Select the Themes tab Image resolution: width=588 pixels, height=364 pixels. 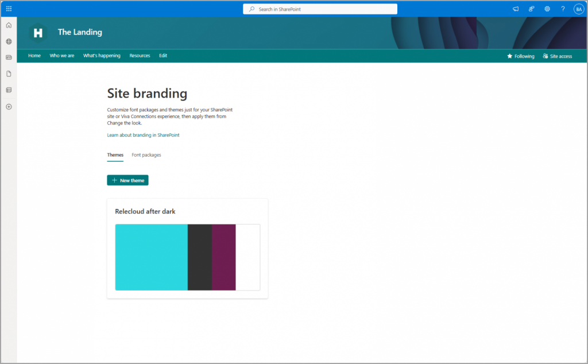[x=115, y=155]
